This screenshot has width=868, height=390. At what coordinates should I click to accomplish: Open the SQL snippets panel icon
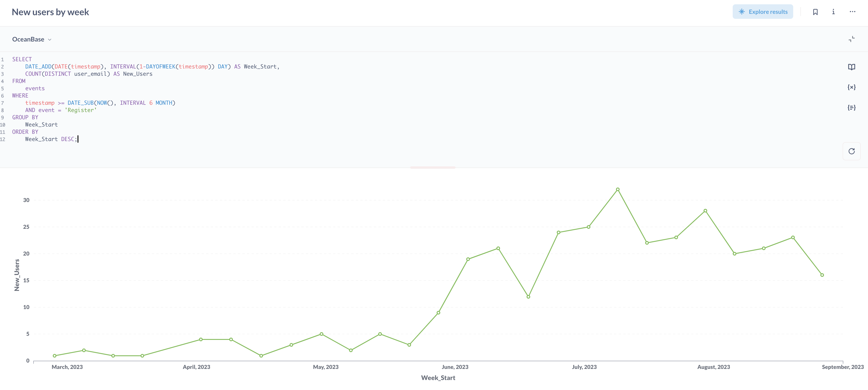point(851,107)
